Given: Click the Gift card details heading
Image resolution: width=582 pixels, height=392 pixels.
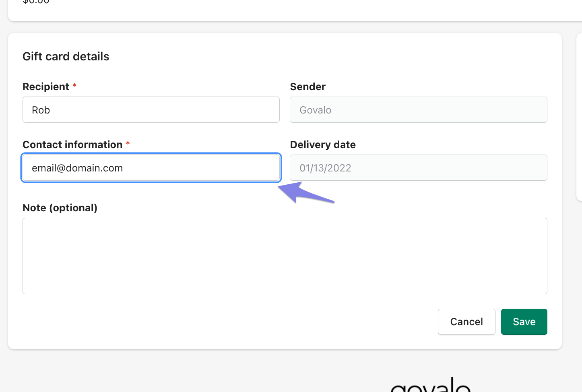Looking at the screenshot, I should click(66, 56).
